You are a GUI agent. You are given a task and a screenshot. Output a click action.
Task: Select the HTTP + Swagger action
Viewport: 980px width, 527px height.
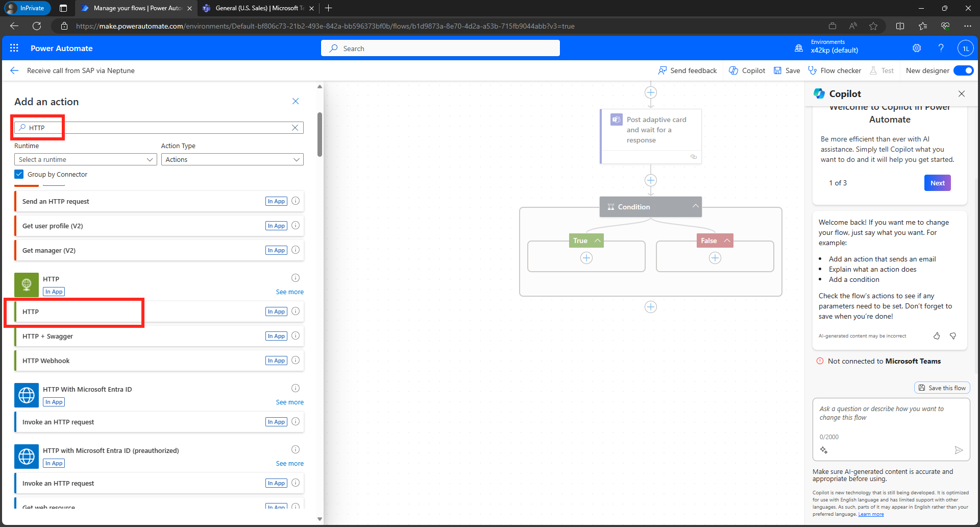coord(159,336)
